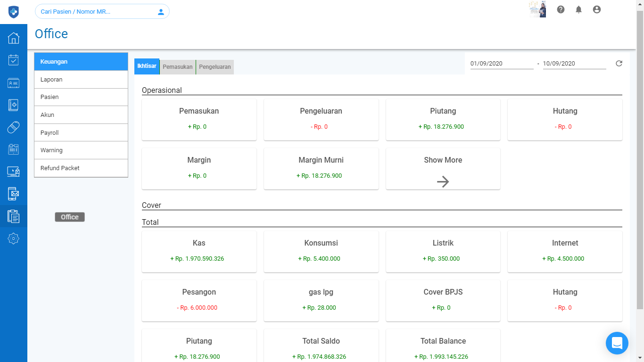Open the Kas total card
644x362 pixels.
point(199,252)
